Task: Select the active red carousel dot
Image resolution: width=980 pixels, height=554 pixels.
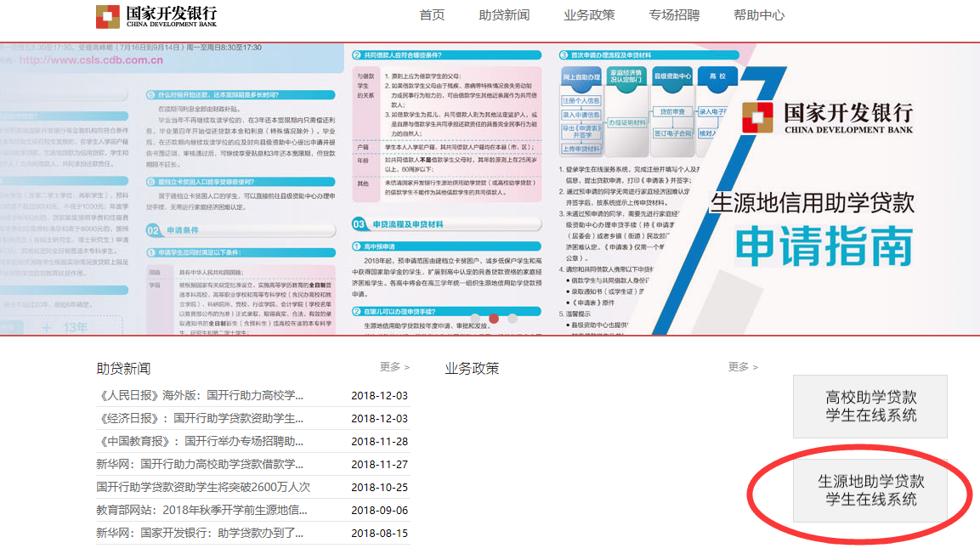Action: (494, 319)
